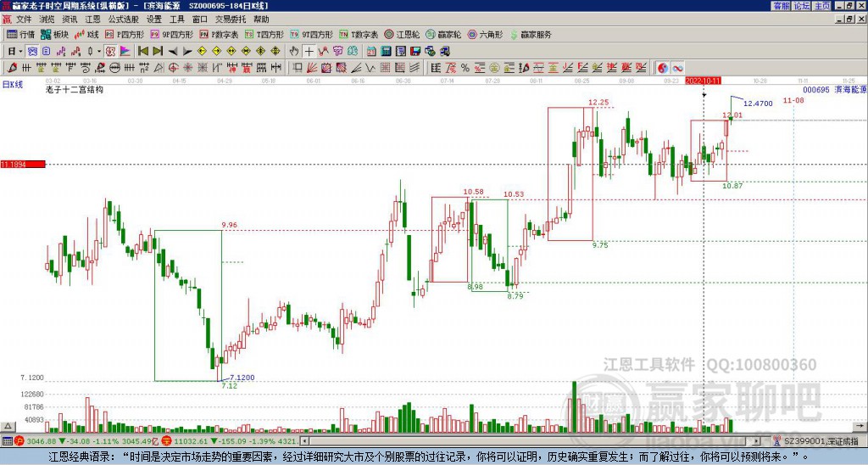Open 赢家服务 service

[531, 34]
